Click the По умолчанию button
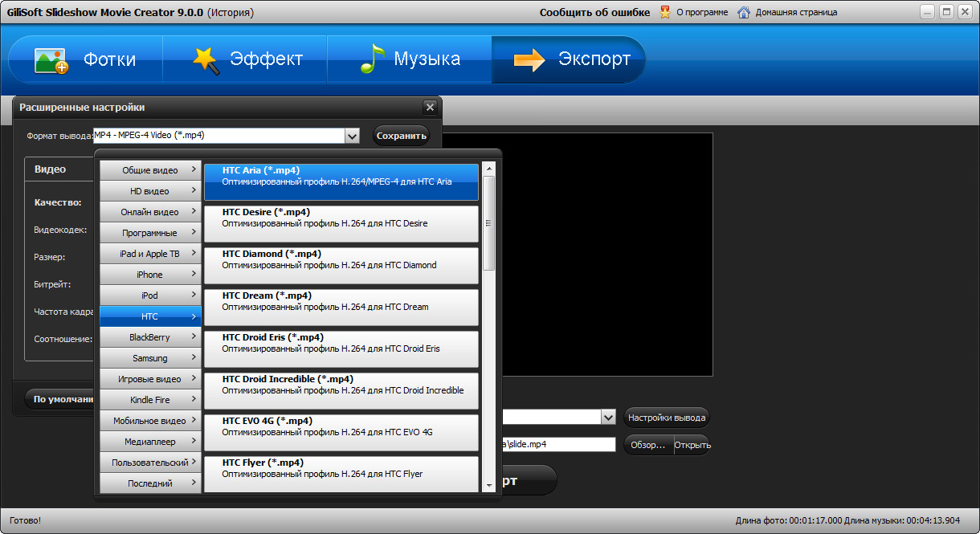The width and height of the screenshot is (980, 534). coord(61,399)
